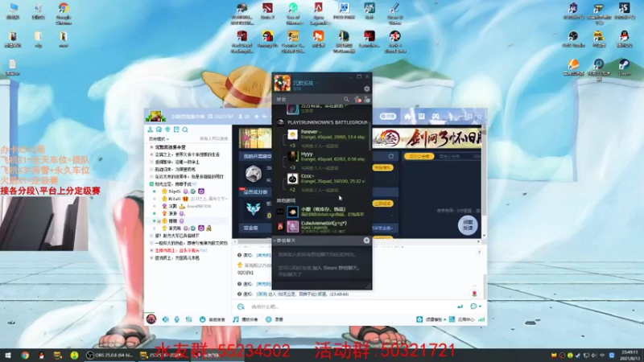
Task: Open the emoji icon beside chat input
Action: pyautogui.click(x=241, y=306)
